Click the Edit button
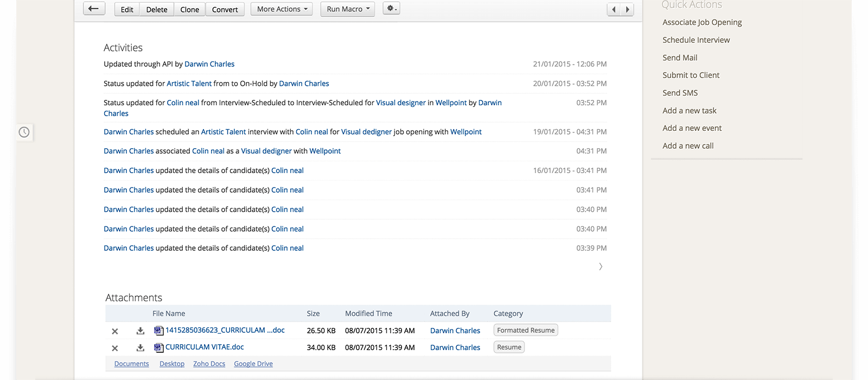868x380 pixels. (x=127, y=9)
